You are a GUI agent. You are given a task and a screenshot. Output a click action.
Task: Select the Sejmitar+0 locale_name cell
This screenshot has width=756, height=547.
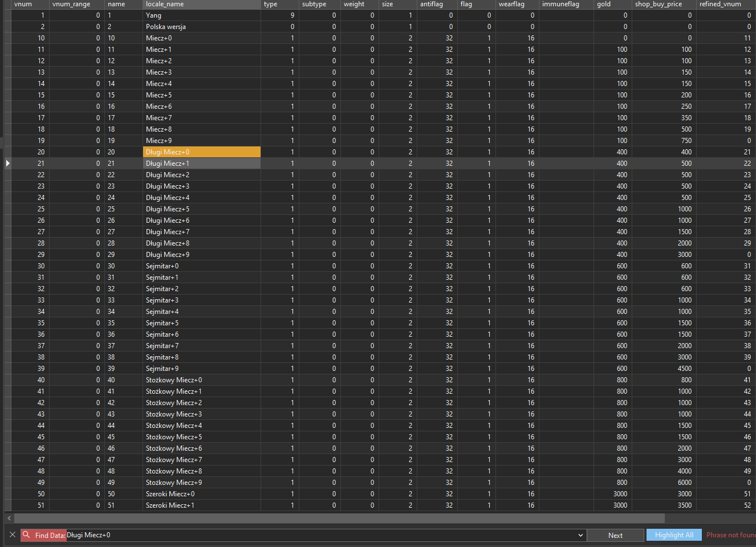coord(201,266)
